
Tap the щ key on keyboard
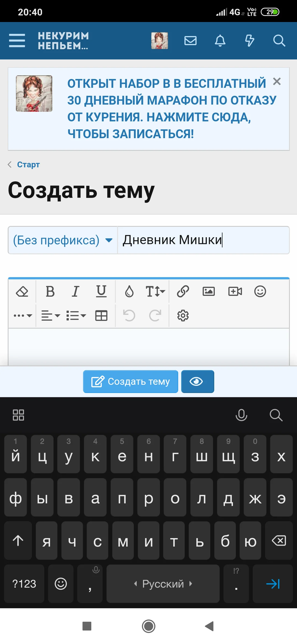click(228, 454)
